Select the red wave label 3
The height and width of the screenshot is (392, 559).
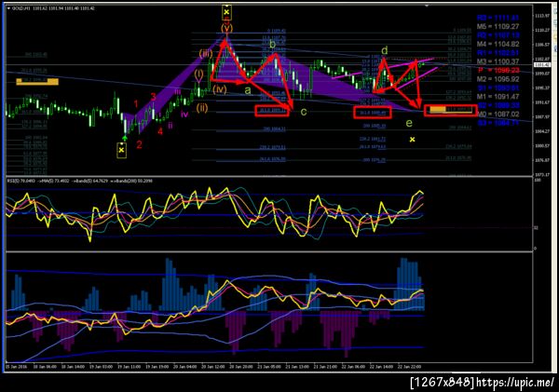point(153,97)
